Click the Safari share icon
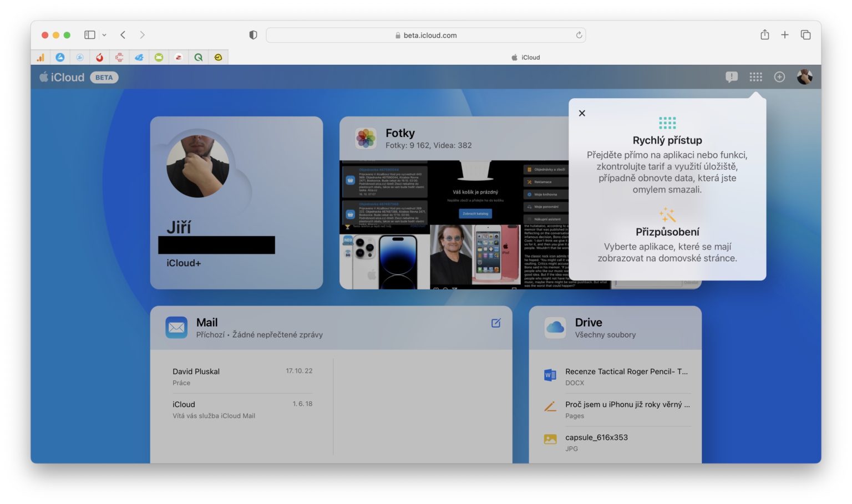The width and height of the screenshot is (852, 504). click(x=765, y=34)
